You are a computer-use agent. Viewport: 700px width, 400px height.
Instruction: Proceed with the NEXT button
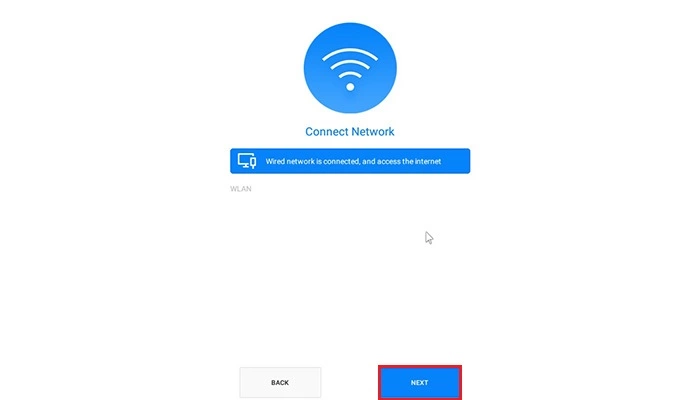[420, 383]
